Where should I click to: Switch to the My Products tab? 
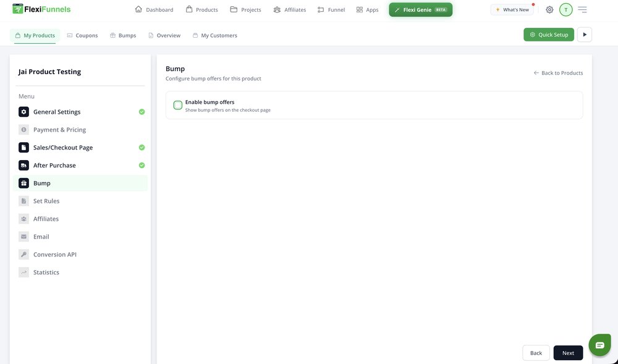tap(35, 35)
